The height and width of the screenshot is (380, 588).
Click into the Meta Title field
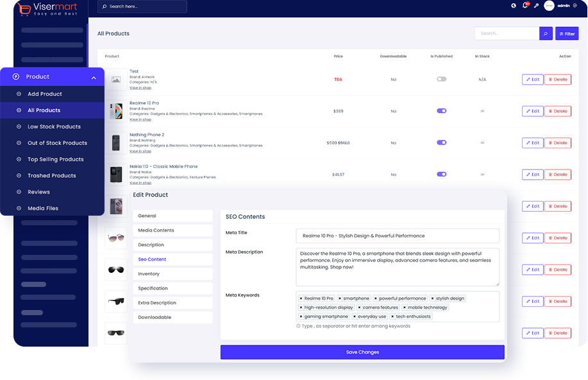pos(398,236)
